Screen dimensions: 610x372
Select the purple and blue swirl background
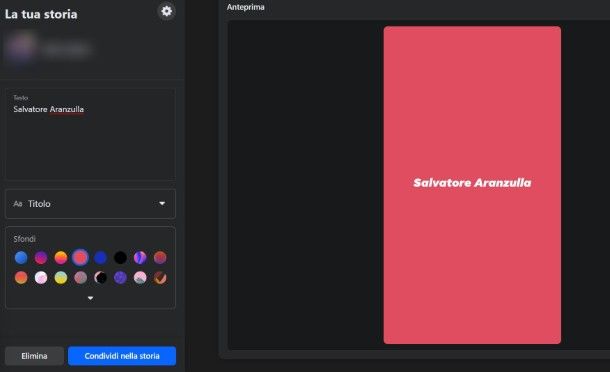click(140, 257)
